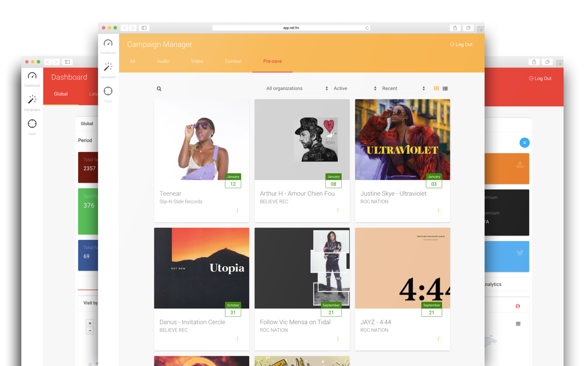The width and height of the screenshot is (588, 366).
Task: Open Dashboard icon in back Dashboard window
Action: tap(32, 76)
